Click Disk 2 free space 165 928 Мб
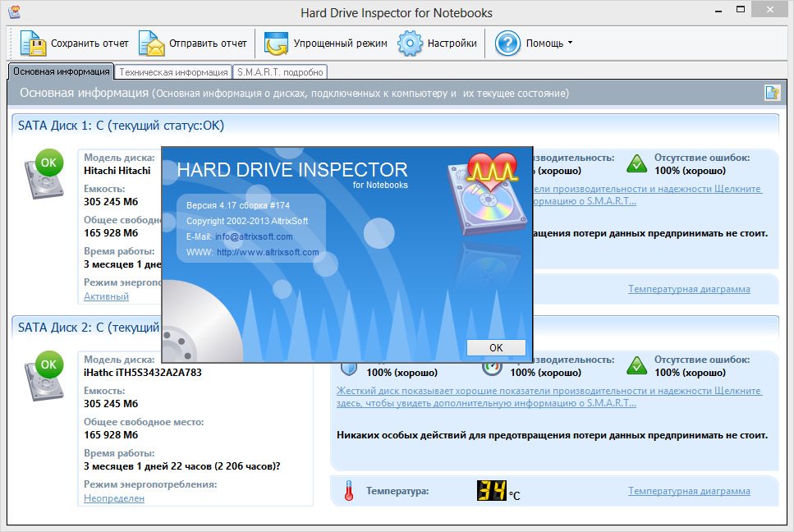 pyautogui.click(x=111, y=435)
